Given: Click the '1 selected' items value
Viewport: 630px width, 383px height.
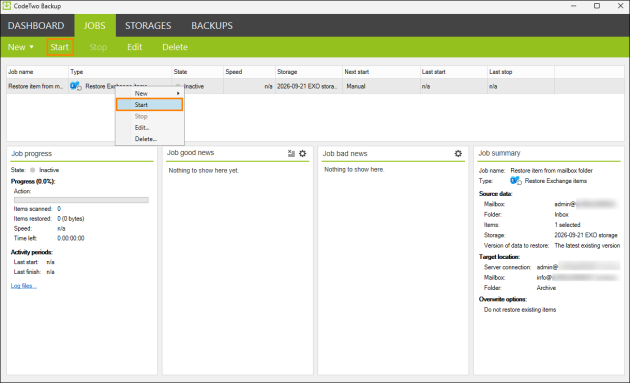Looking at the screenshot, I should [567, 225].
